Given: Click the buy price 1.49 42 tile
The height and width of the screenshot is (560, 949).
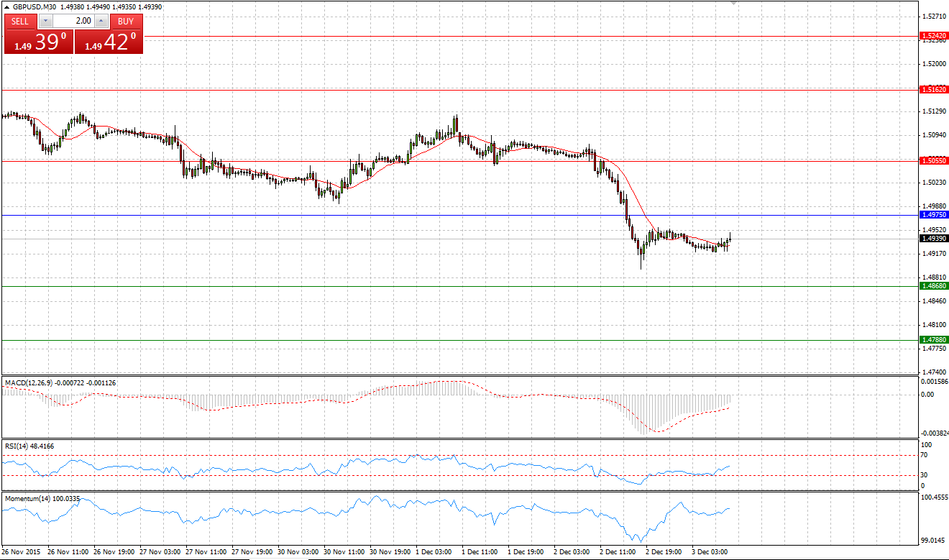Looking at the screenshot, I should [x=109, y=42].
